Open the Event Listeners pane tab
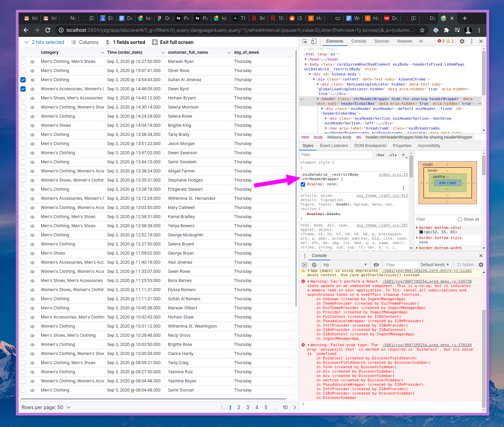This screenshot has height=427, width=504. click(334, 146)
